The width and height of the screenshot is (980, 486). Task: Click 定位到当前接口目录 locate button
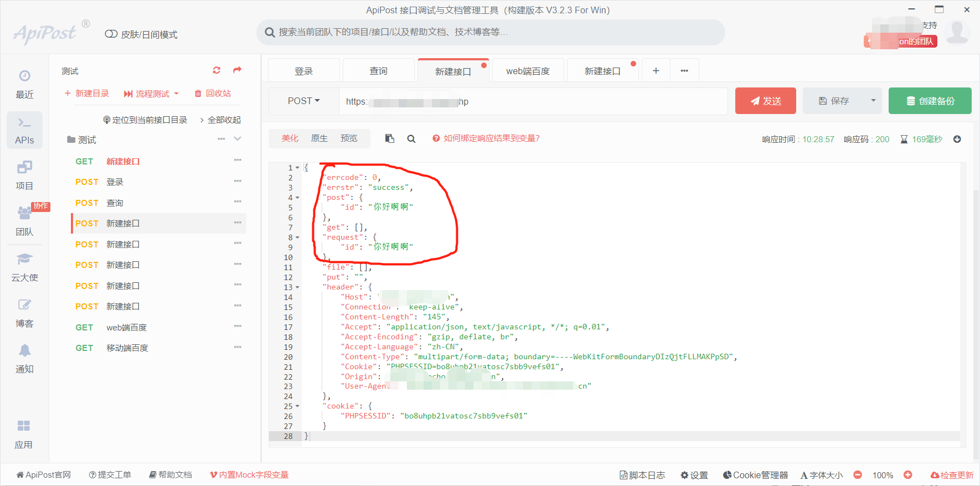pyautogui.click(x=146, y=120)
